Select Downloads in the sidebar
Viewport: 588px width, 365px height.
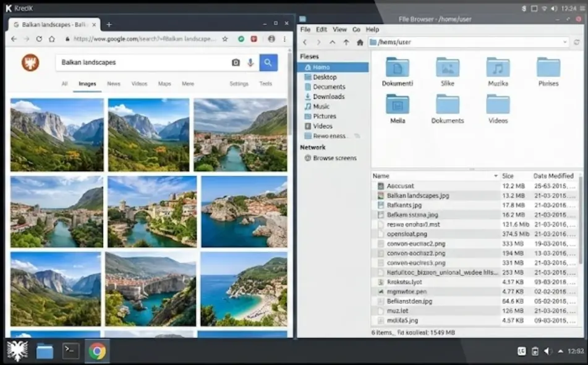pos(328,96)
